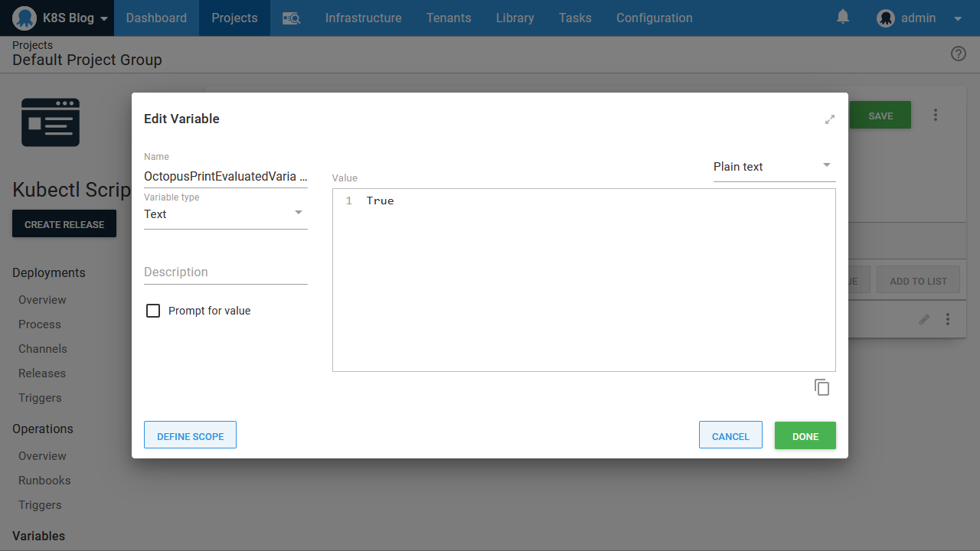This screenshot has height=551, width=980.
Task: Click the pencil edit icon in the variable row
Action: point(924,319)
